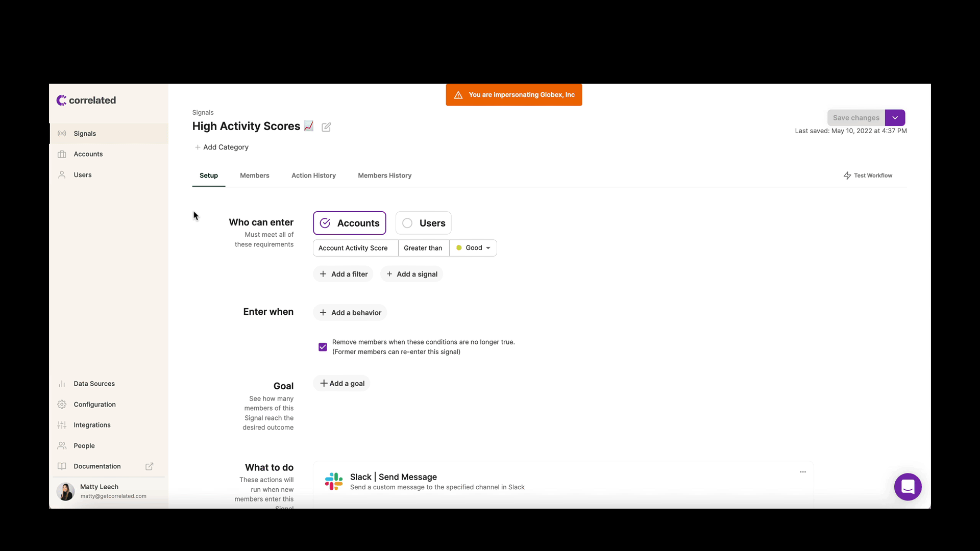This screenshot has width=980, height=551.
Task: Click the Test Workflow icon button
Action: (x=847, y=176)
